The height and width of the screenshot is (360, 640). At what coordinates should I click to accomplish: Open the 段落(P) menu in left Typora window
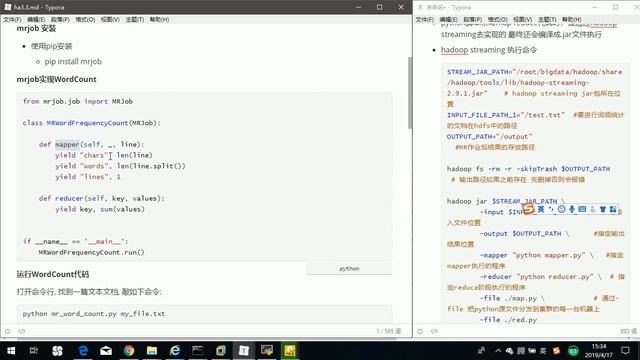pyautogui.click(x=60, y=20)
